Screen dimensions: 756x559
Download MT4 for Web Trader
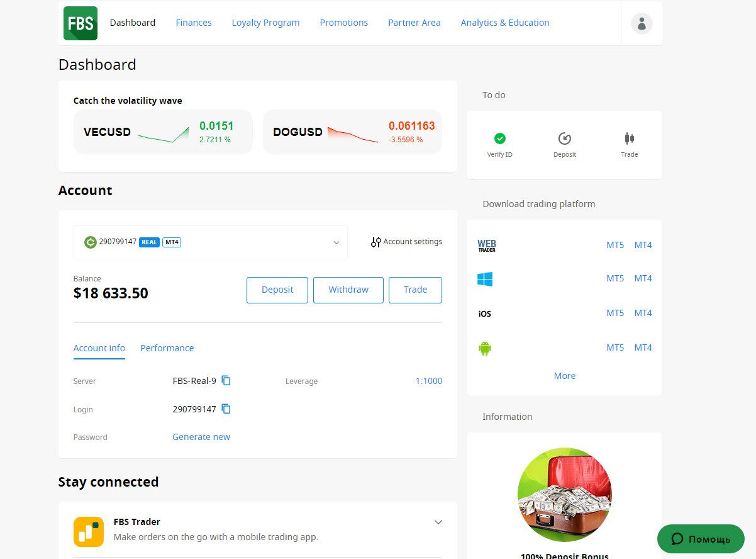[643, 245]
